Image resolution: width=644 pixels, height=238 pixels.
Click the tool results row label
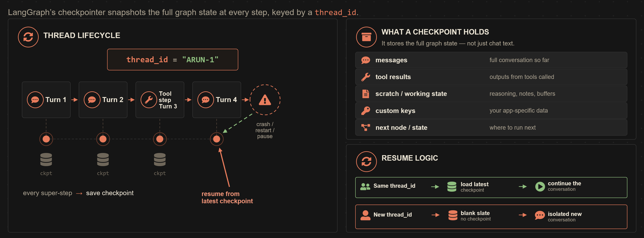393,77
